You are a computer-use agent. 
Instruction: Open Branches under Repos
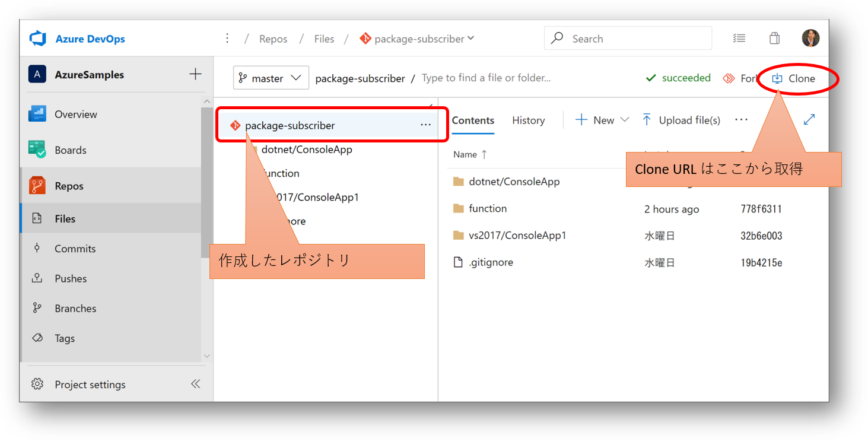pos(75,308)
